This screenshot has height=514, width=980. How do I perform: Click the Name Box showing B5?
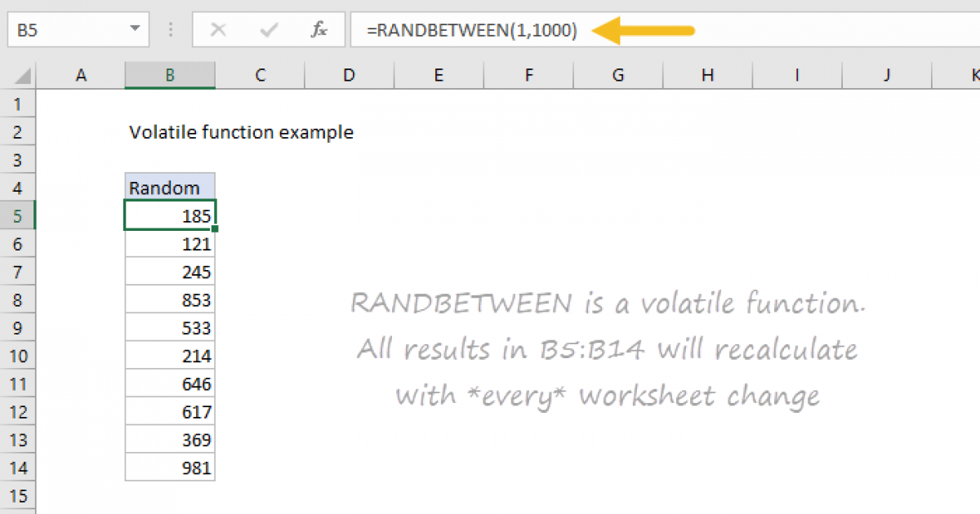tap(65, 31)
